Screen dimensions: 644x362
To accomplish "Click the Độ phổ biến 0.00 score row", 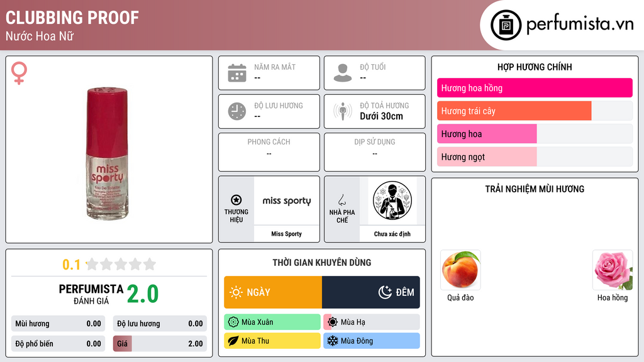I will pyautogui.click(x=58, y=344).
